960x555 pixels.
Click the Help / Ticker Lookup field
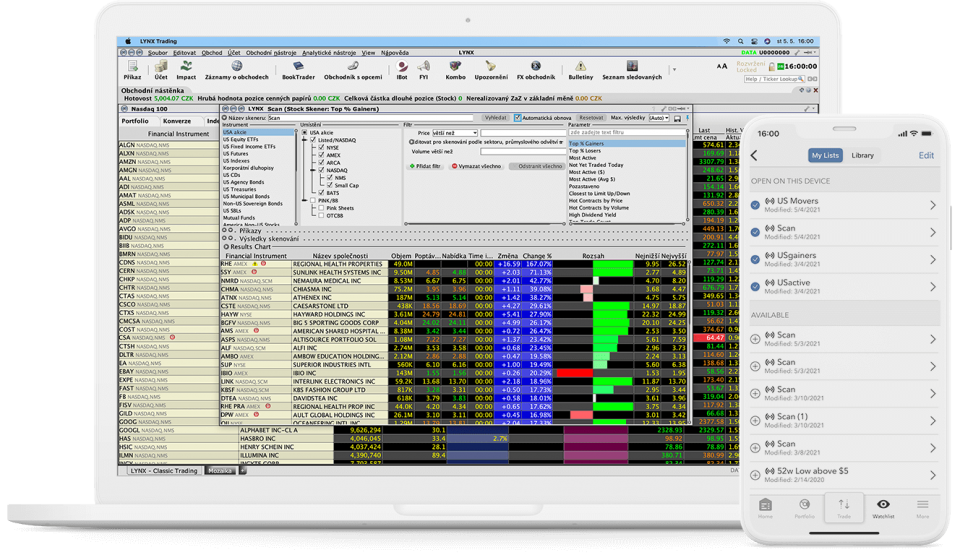tap(774, 79)
